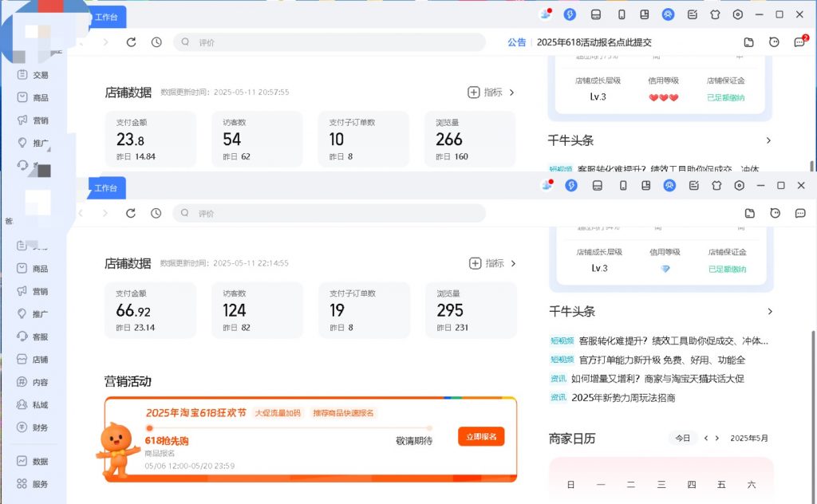Viewport: 817px width, 504px height.
Task: Click 今日 to jump to today in the calendar
Action: pos(683,438)
